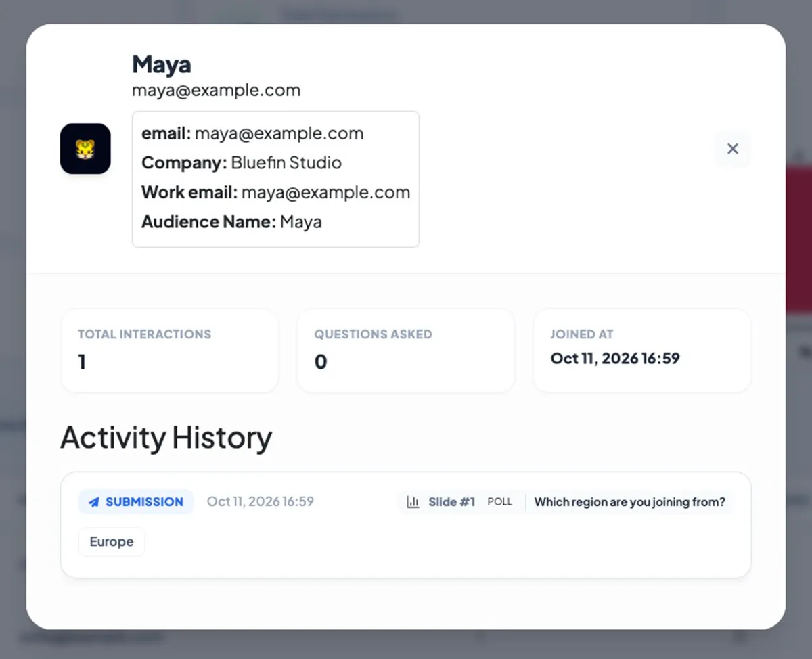Click the paper plane submission icon

coord(94,502)
